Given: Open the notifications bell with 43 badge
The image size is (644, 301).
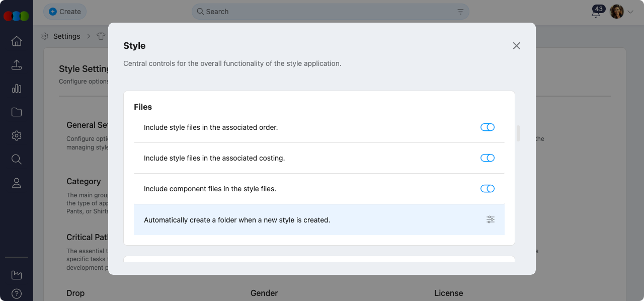Looking at the screenshot, I should pos(596,13).
